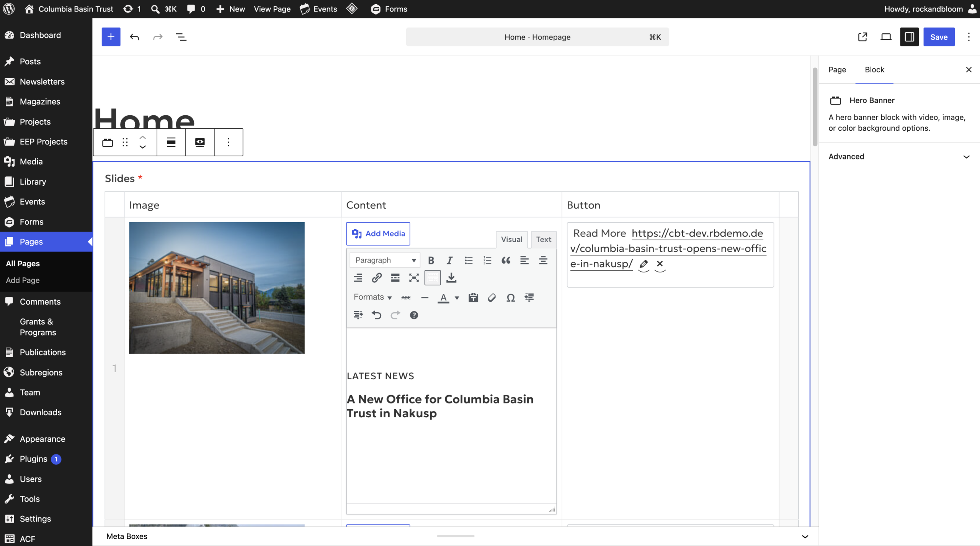The image size is (980, 546).
Task: Apply the current text color
Action: (443, 297)
